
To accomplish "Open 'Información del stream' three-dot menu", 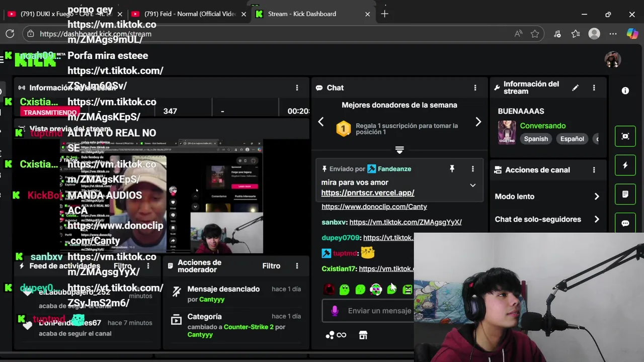I will (594, 87).
